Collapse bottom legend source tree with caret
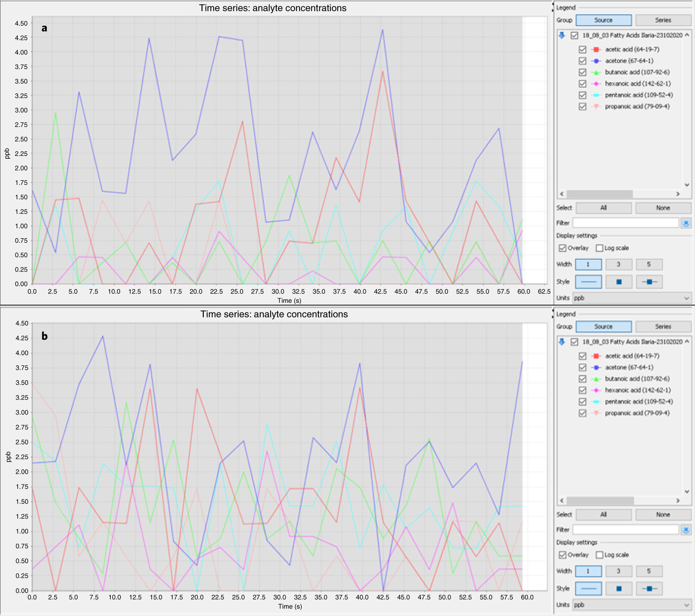The height and width of the screenshot is (616, 695). (x=687, y=342)
